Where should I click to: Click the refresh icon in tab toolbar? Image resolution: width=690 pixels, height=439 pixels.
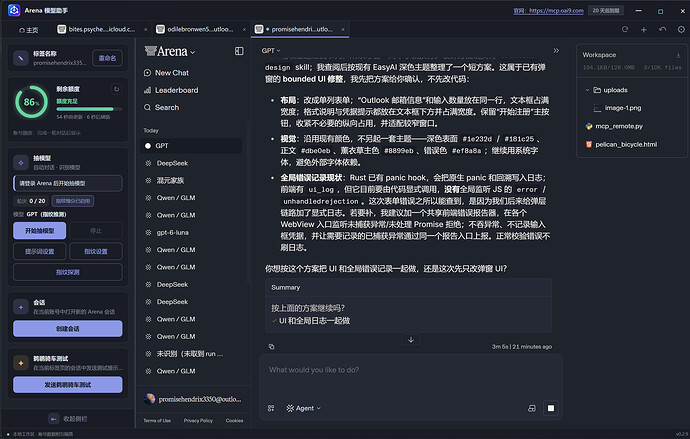625,29
